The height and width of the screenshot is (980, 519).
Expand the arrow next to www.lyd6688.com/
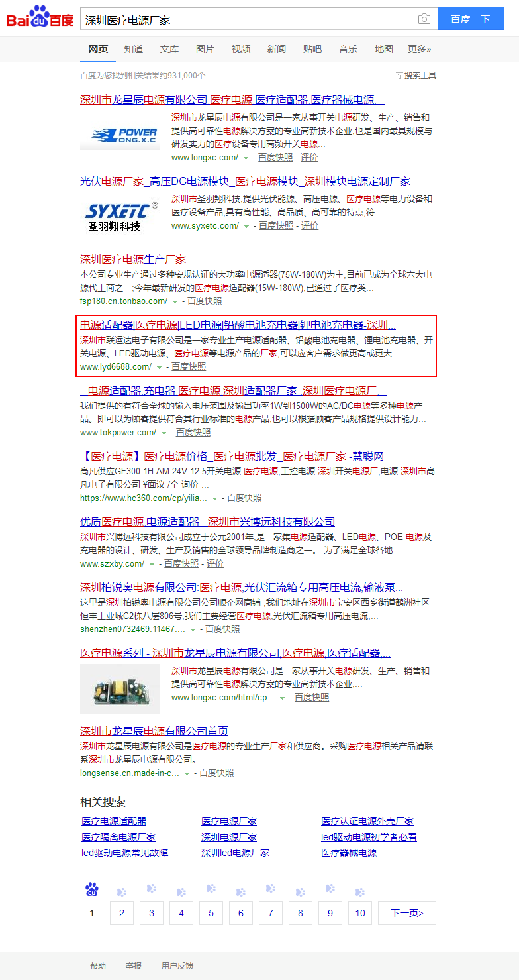pos(160,367)
